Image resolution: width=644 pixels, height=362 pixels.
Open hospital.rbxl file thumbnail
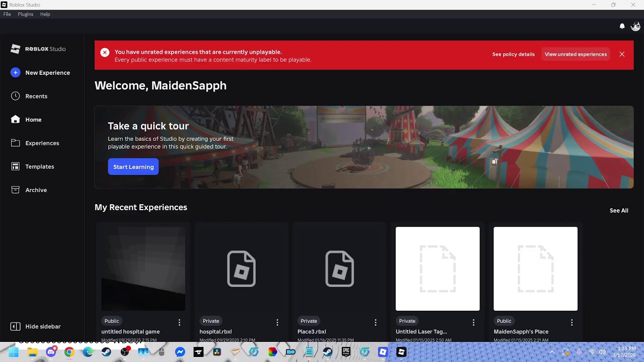coord(242,268)
